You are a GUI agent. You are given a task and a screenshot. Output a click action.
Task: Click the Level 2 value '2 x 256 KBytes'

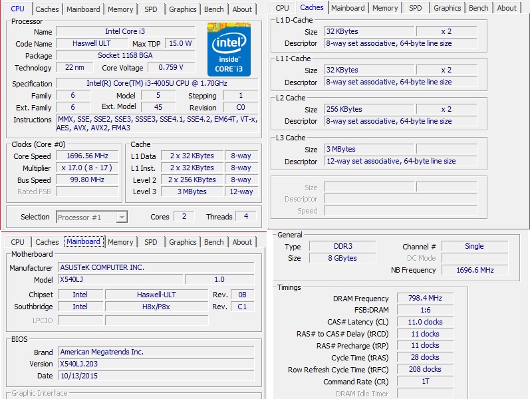(192, 180)
